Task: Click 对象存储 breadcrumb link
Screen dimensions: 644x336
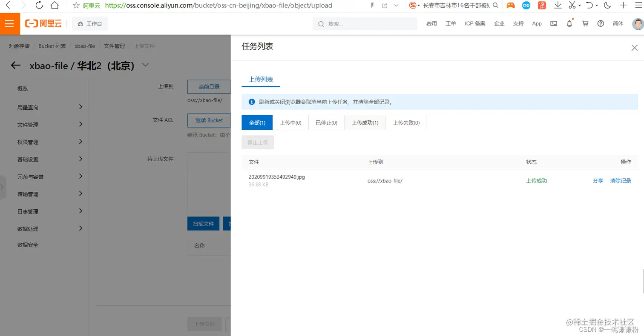Action: pyautogui.click(x=19, y=46)
